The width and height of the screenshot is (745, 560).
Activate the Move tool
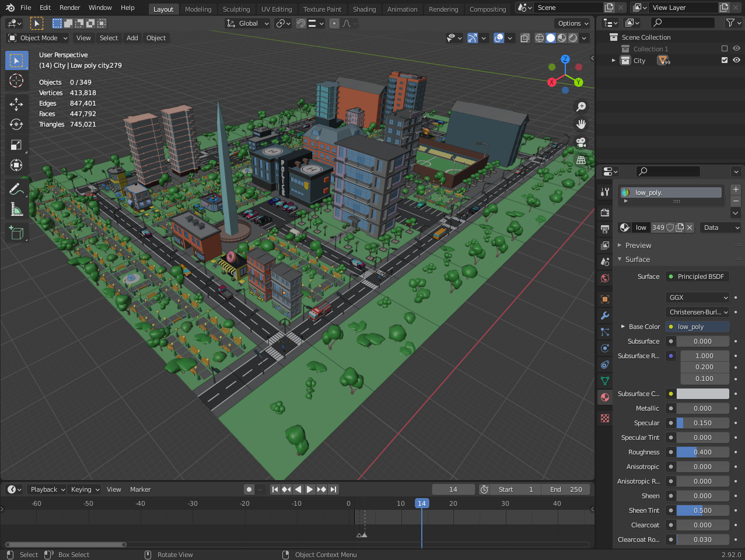coord(16,104)
